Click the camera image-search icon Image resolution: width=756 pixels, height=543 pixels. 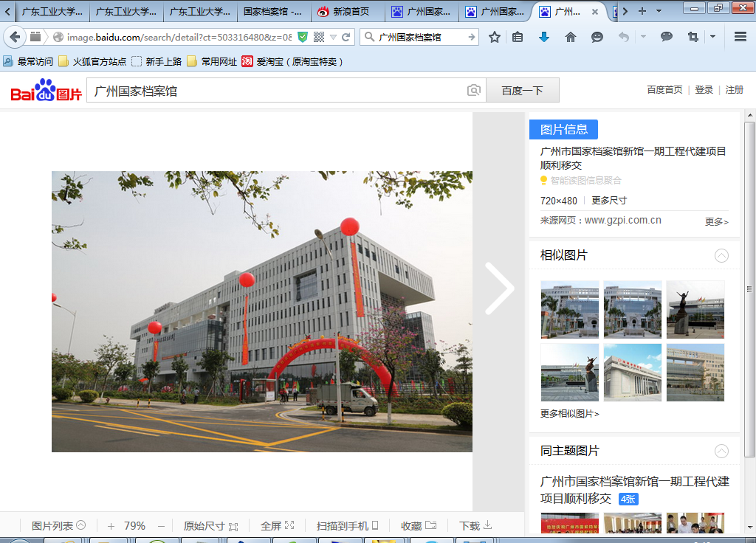pyautogui.click(x=474, y=90)
